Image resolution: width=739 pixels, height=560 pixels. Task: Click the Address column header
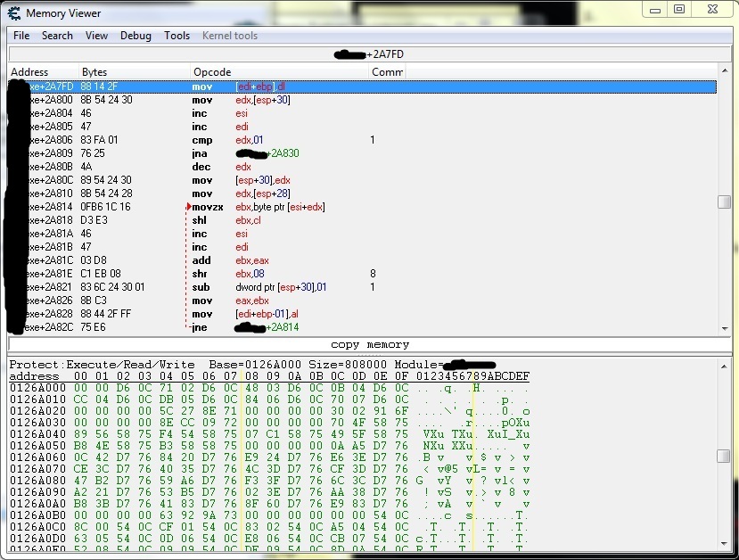(x=29, y=72)
